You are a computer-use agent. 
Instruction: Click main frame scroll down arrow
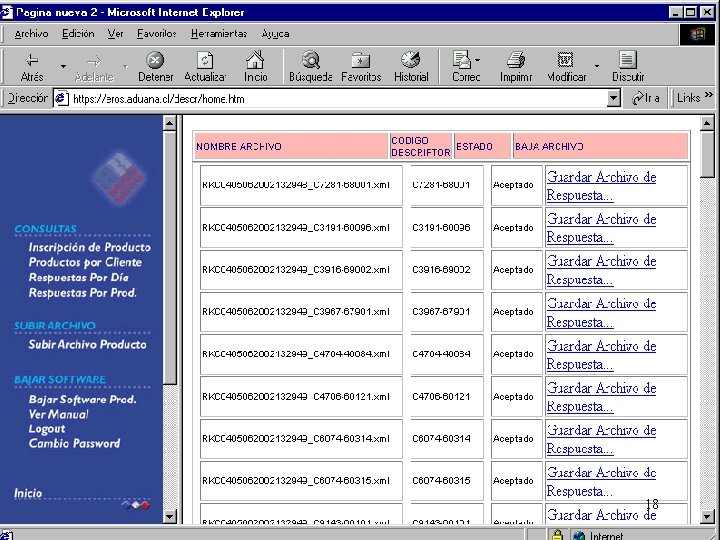[708, 517]
